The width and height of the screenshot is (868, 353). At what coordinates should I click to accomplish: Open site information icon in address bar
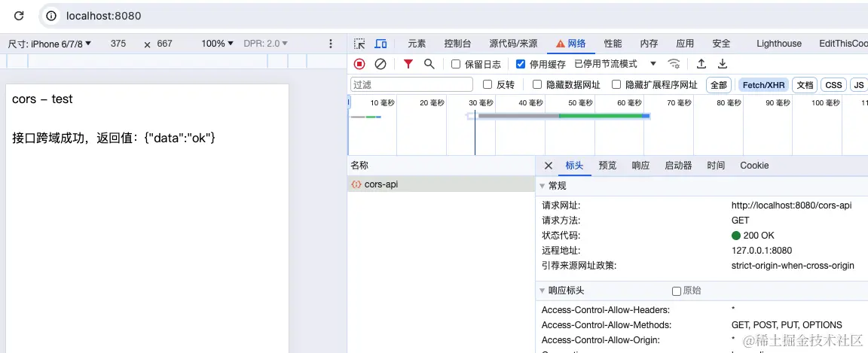coord(51,16)
